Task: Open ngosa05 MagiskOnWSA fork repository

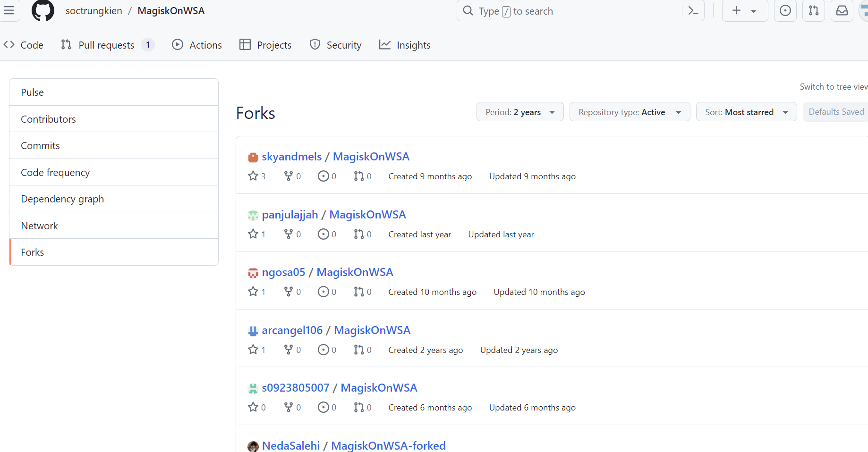Action: (x=355, y=272)
